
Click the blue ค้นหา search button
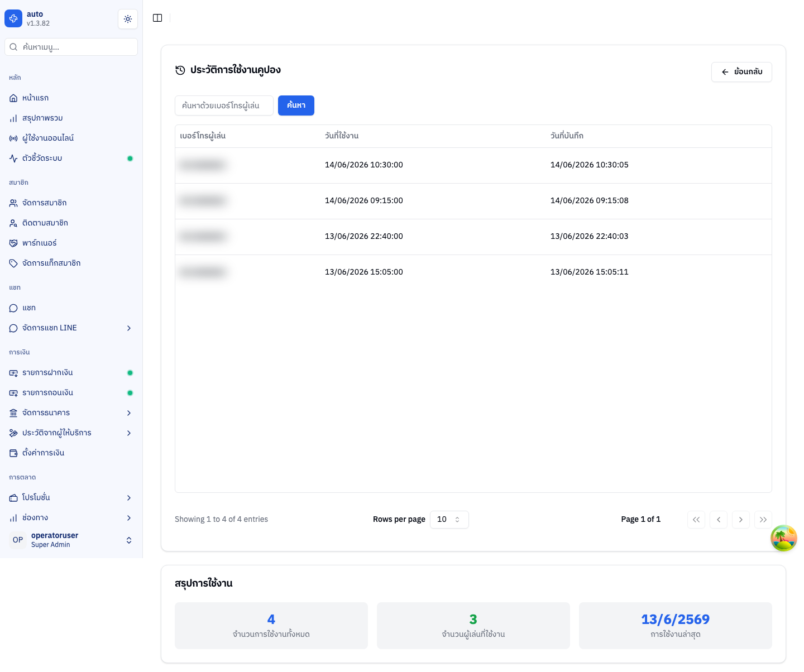296,105
